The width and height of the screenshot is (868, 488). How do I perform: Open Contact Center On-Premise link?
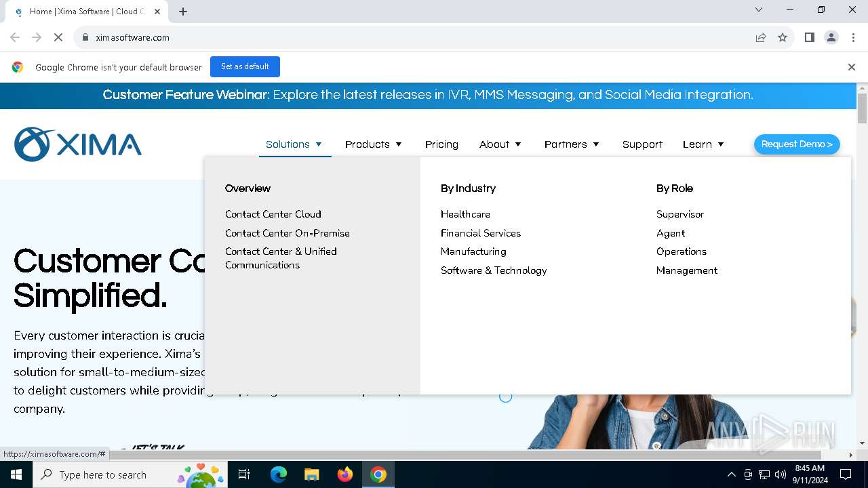point(288,233)
